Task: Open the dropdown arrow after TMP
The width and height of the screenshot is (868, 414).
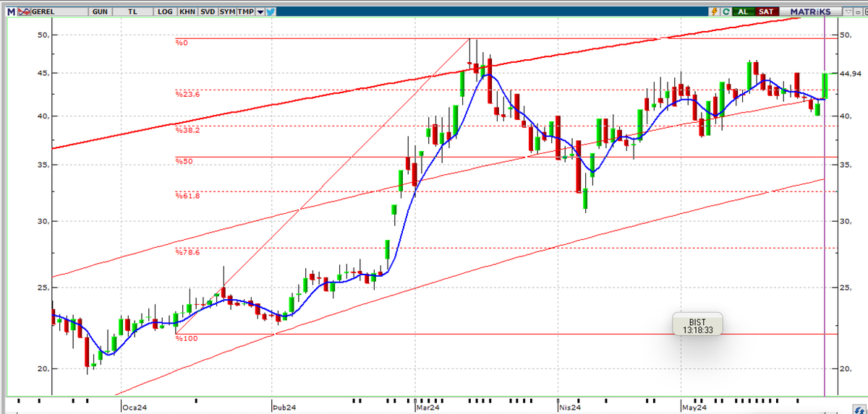Action: 260,12
